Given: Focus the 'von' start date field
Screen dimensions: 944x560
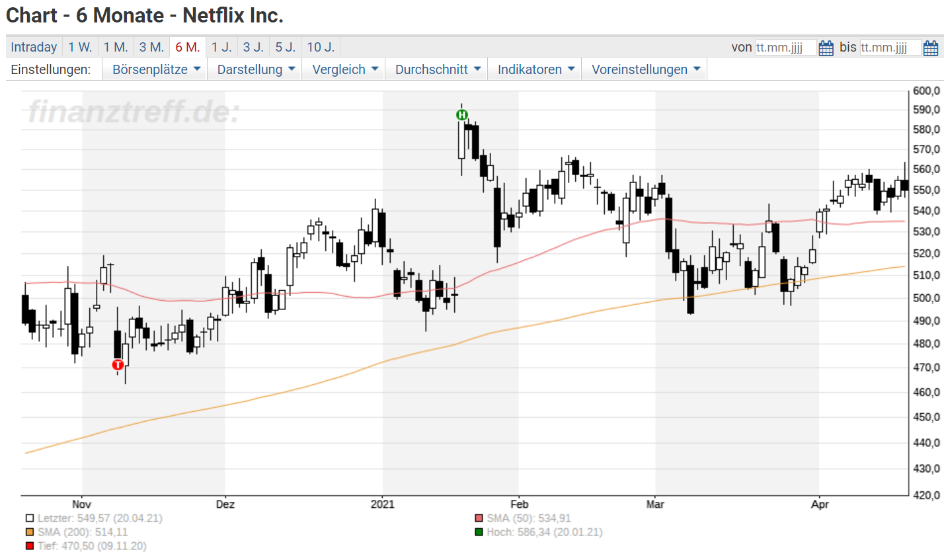Looking at the screenshot, I should tap(785, 48).
